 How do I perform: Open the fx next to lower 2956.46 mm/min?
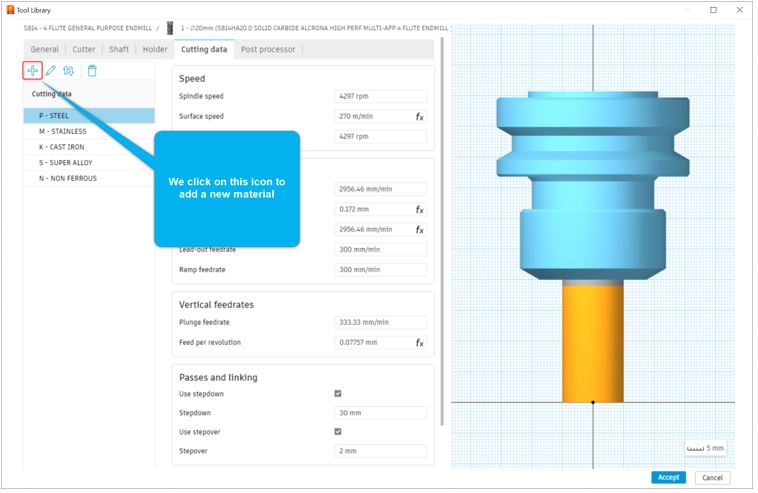pyautogui.click(x=420, y=230)
